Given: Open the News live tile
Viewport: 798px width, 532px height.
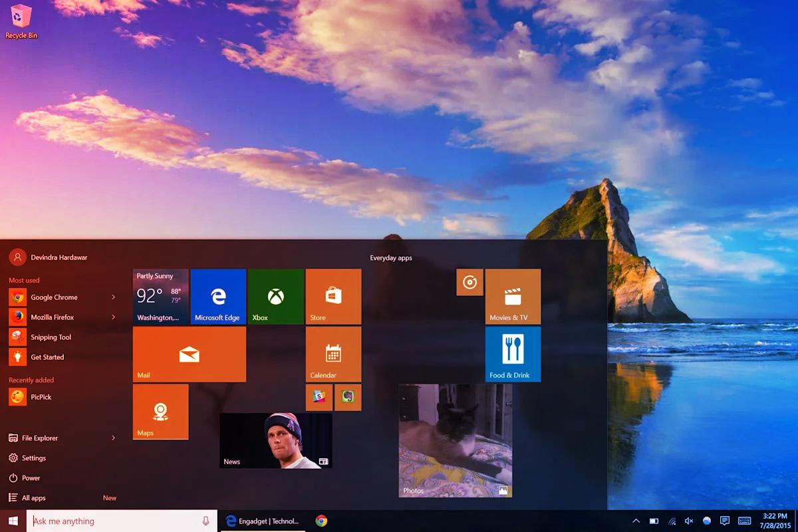Looking at the screenshot, I should [276, 441].
